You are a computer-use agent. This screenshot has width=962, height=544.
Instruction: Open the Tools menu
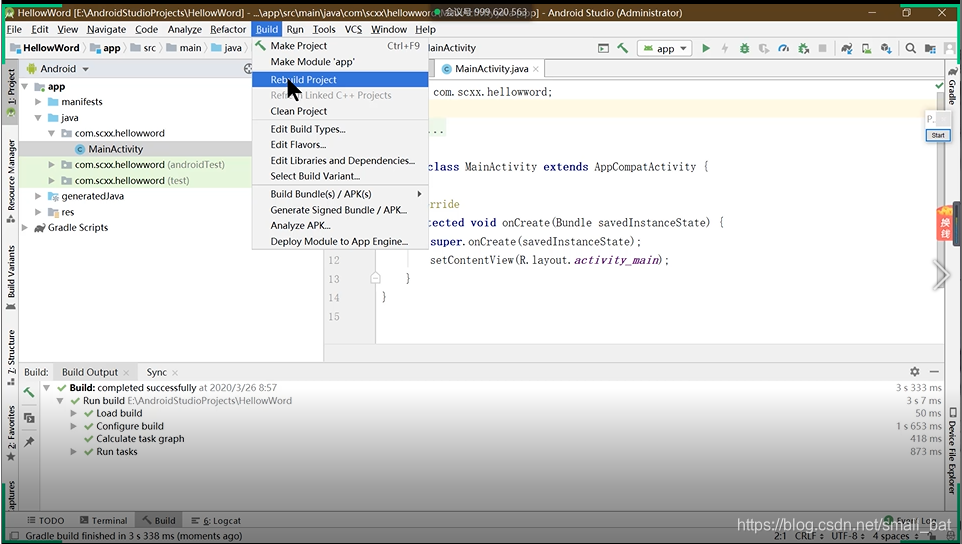click(x=324, y=29)
